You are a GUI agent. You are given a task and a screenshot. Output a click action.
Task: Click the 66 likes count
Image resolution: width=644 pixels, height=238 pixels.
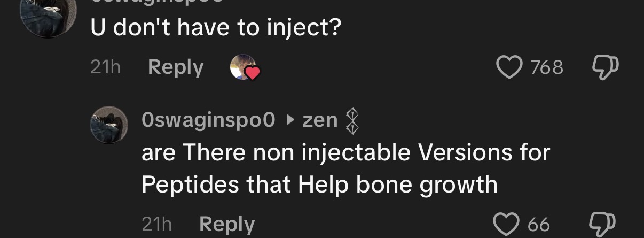pyautogui.click(x=538, y=224)
